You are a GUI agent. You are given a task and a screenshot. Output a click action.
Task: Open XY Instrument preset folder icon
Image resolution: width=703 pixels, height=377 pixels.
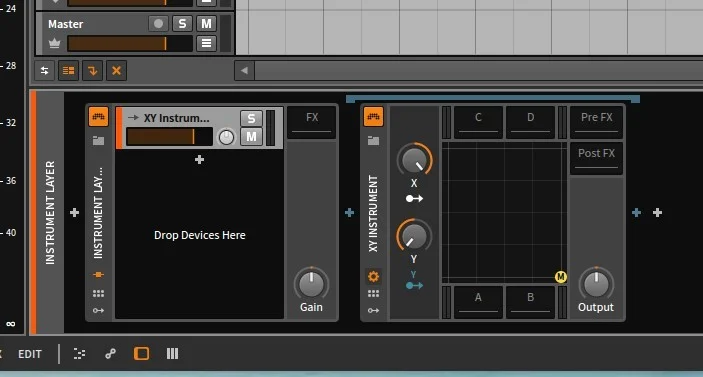coord(373,141)
